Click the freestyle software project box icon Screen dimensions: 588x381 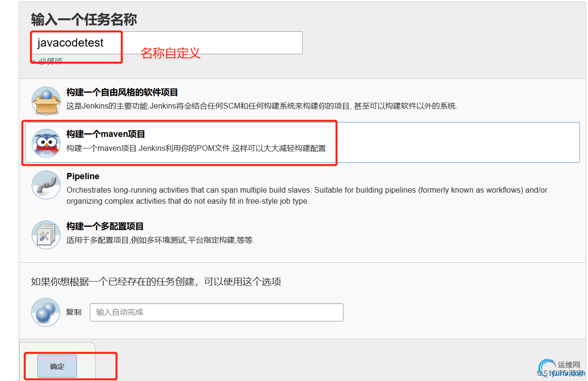tap(46, 100)
